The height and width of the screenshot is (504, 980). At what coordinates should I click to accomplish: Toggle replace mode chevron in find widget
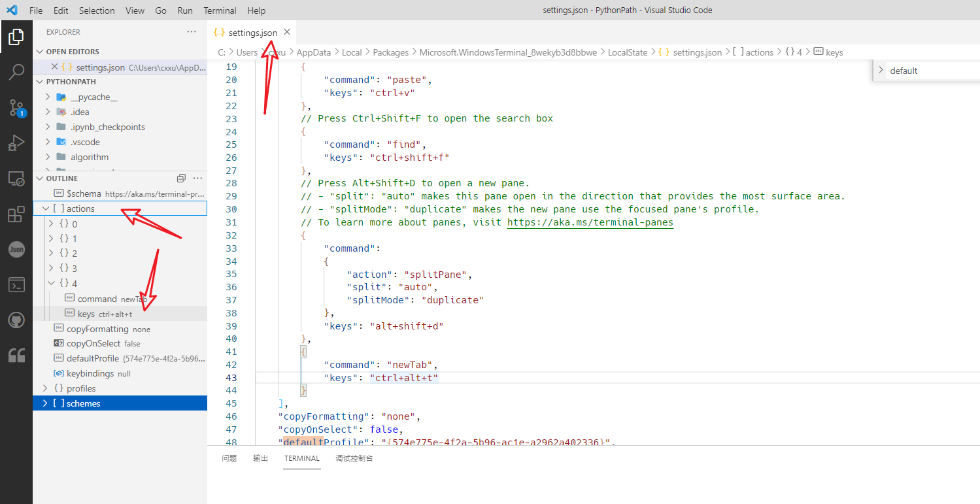tap(881, 71)
